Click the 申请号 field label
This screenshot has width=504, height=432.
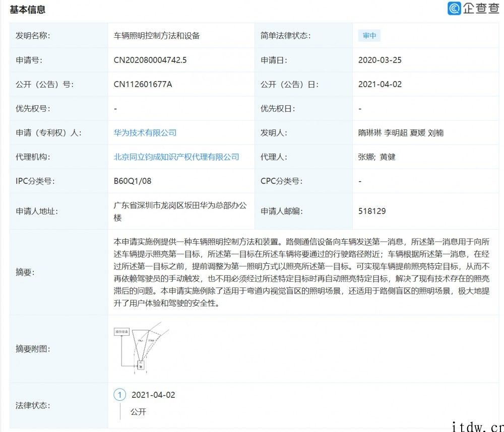click(29, 60)
